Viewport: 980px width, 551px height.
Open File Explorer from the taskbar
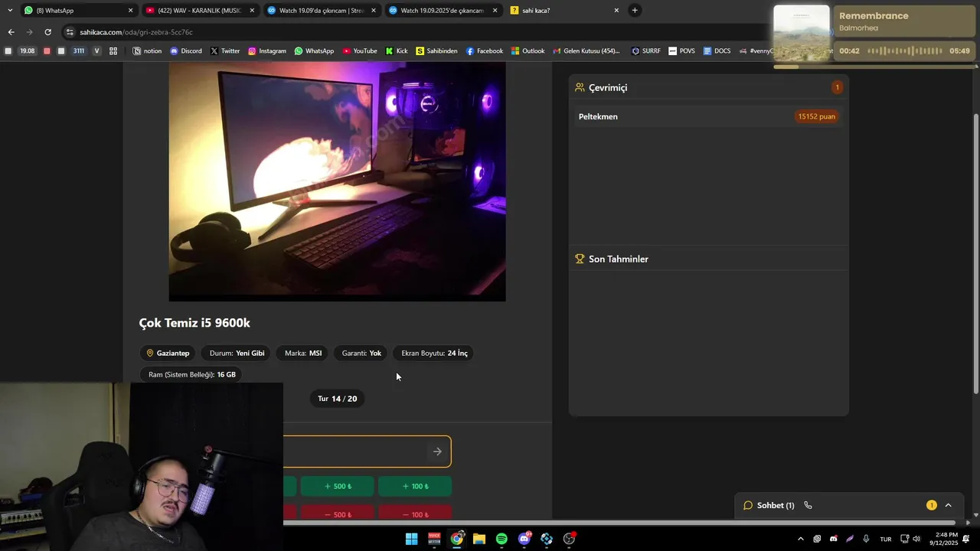[479, 539]
